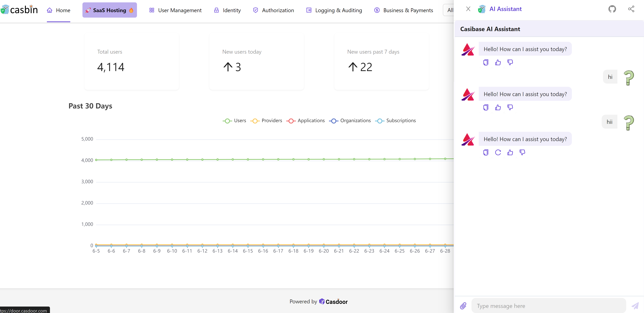The height and width of the screenshot is (313, 644).
Task: Click the 'Past 30 Days' heading
Action: click(x=90, y=106)
